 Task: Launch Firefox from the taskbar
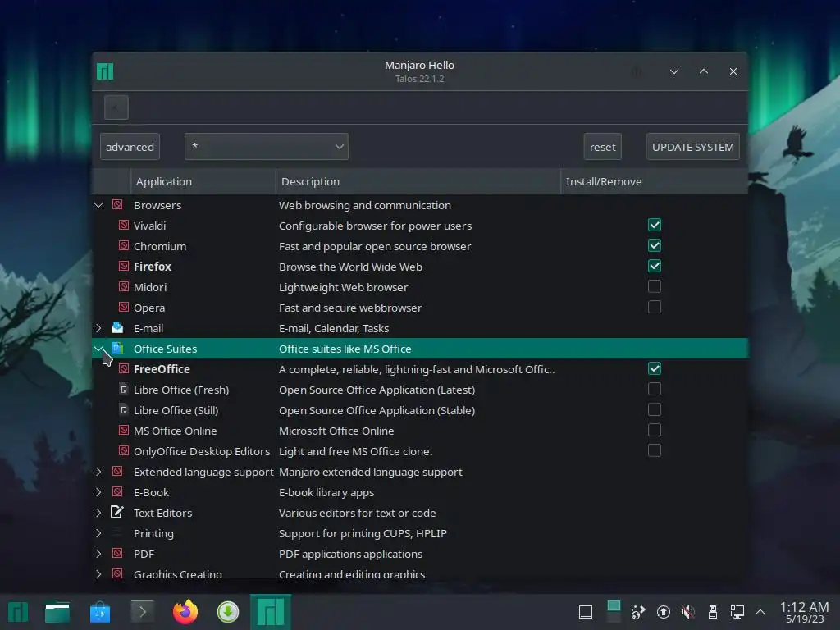185,612
